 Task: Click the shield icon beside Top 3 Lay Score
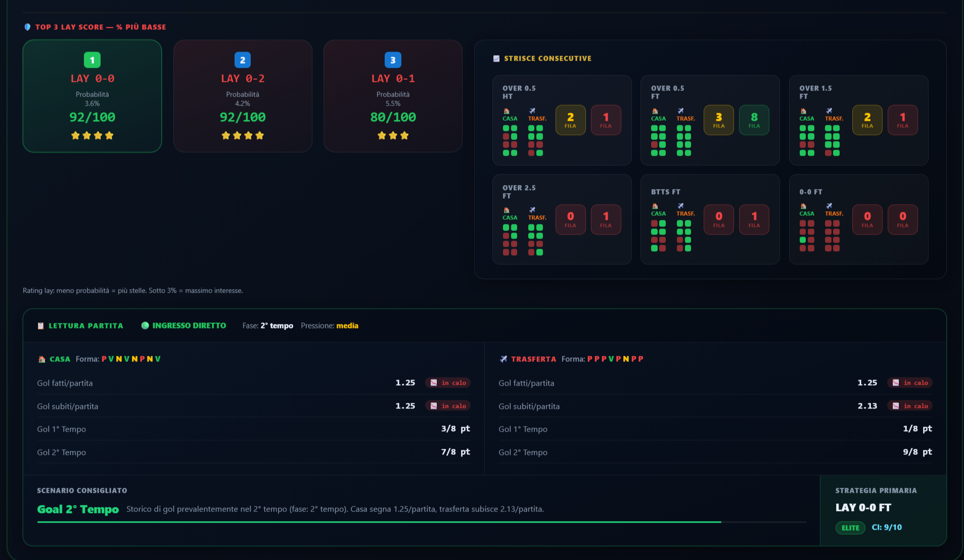point(27,27)
